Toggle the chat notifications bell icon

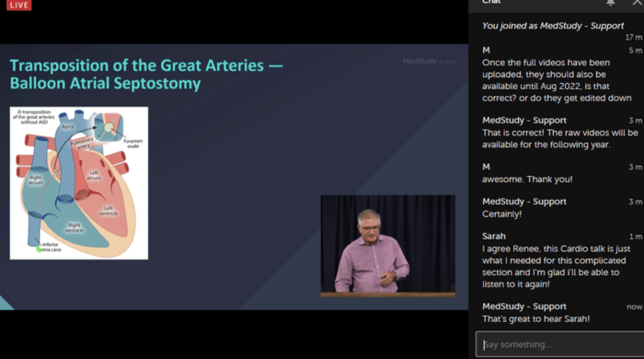point(610,3)
